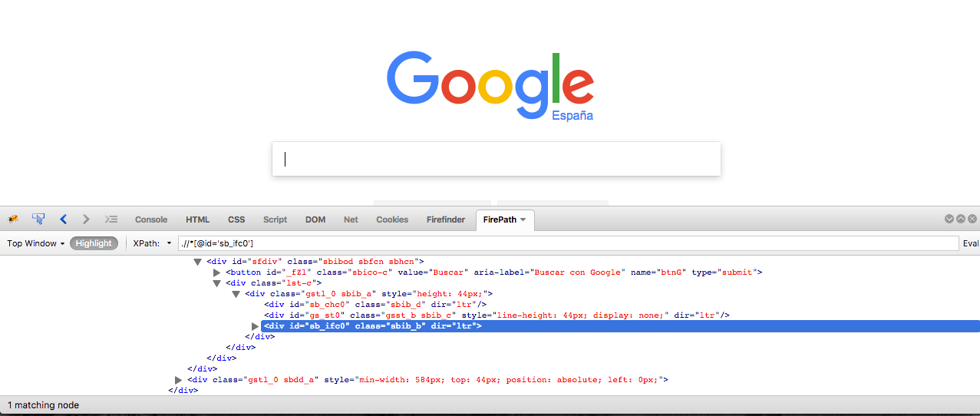Select the gs_st0 div row
This screenshot has height=416, width=980.
coord(496,315)
